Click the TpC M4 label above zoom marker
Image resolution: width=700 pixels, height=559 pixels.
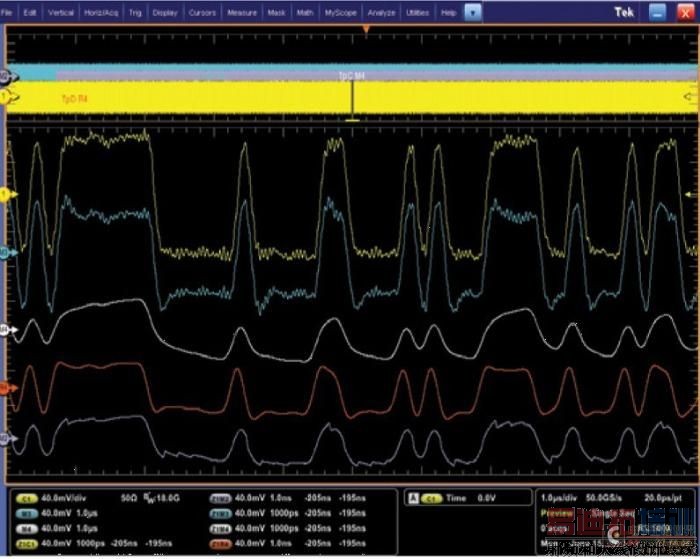[x=352, y=75]
